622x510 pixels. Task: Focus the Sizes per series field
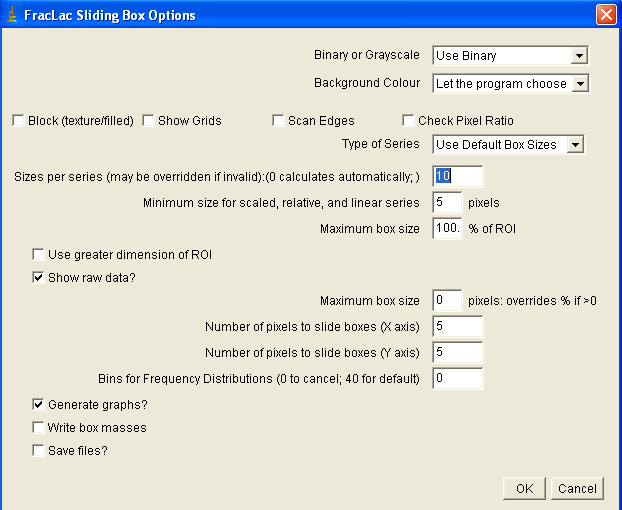point(458,176)
